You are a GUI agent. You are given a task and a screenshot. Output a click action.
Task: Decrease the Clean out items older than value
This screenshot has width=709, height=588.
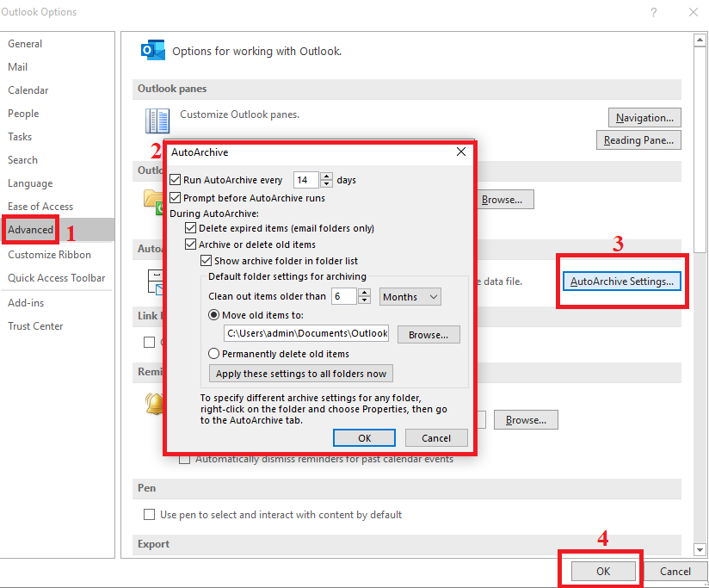365,300
